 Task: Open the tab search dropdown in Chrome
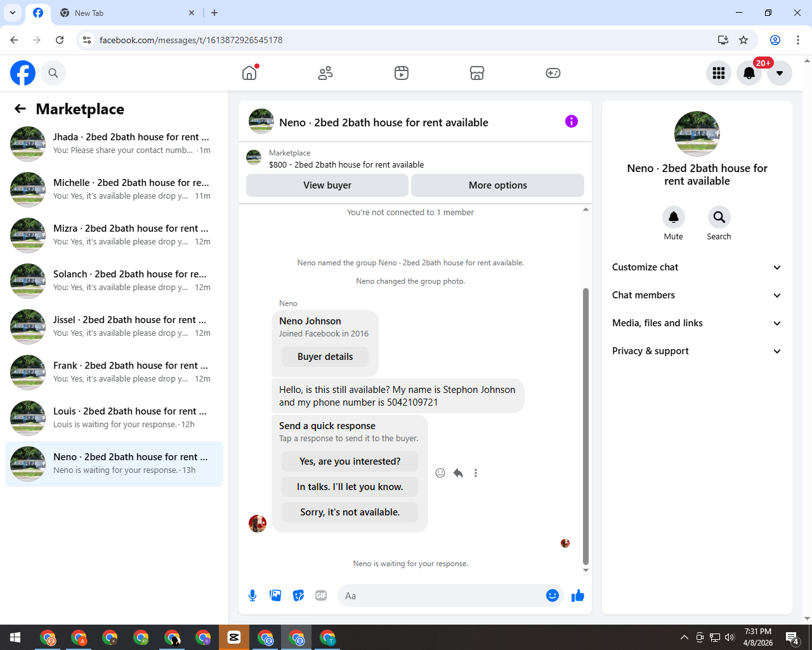[13, 13]
